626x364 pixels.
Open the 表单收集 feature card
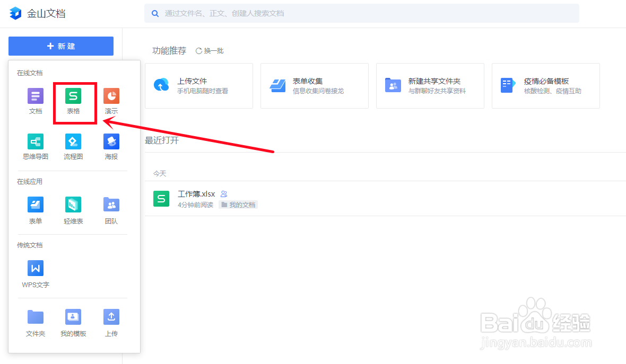314,86
